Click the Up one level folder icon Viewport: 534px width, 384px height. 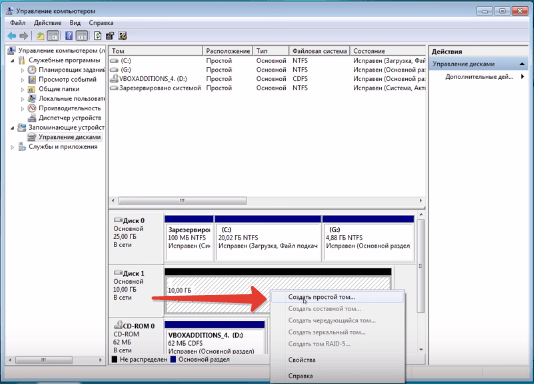click(40, 36)
